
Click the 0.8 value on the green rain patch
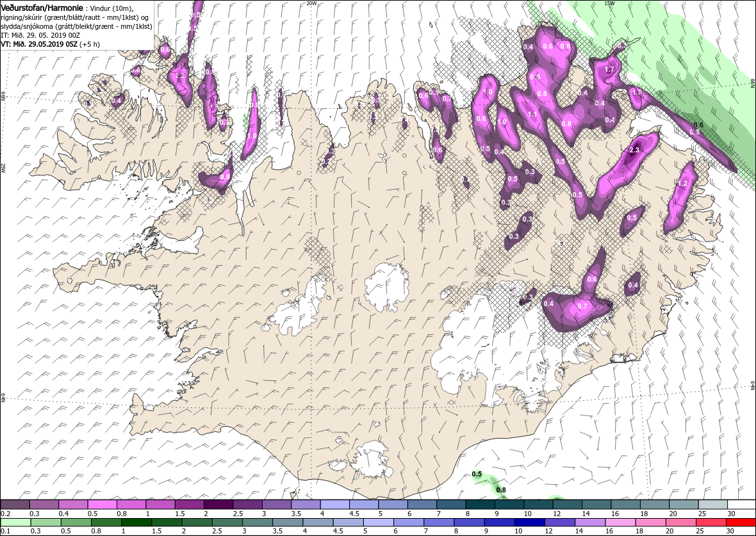click(501, 490)
